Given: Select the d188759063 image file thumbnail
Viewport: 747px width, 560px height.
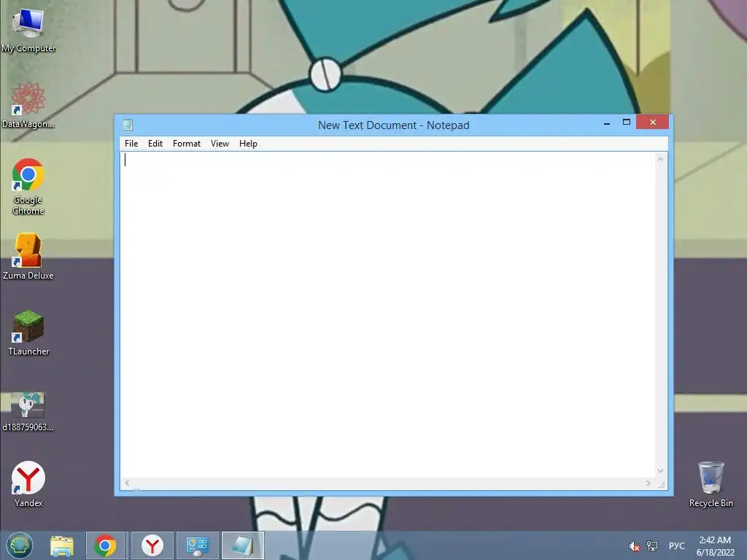Looking at the screenshot, I should tap(28, 411).
